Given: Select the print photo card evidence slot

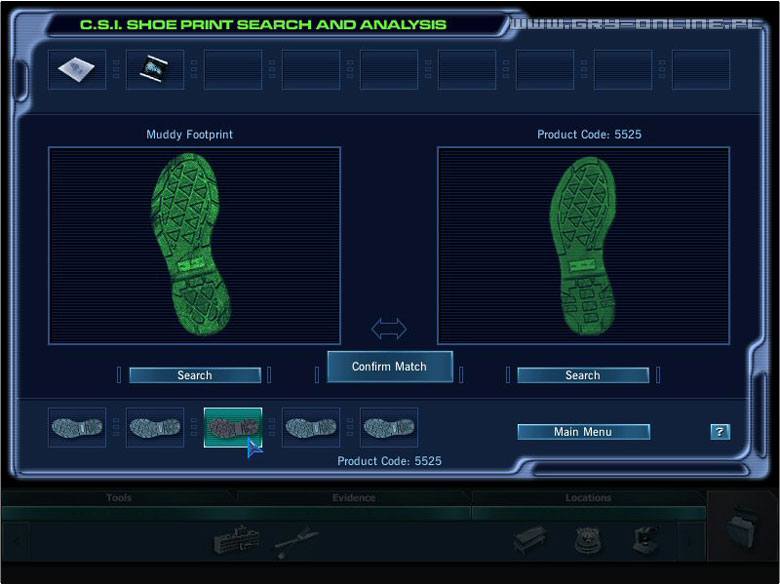Looking at the screenshot, I should click(x=155, y=69).
